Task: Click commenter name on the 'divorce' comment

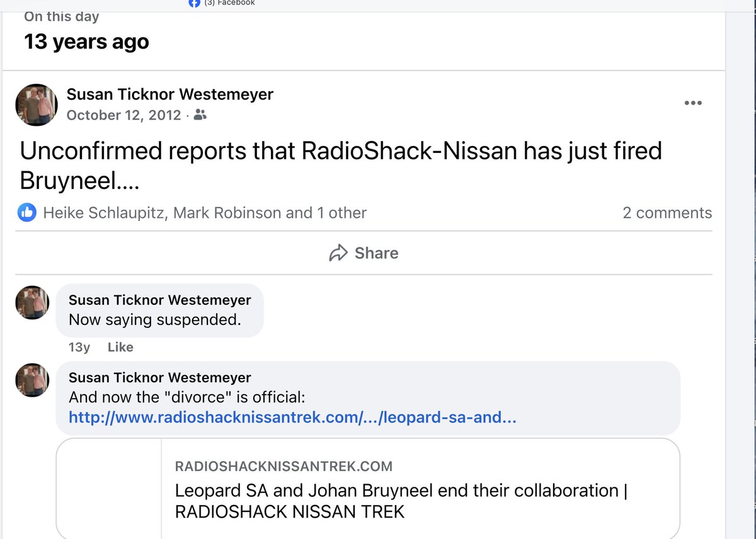Action: [x=160, y=378]
